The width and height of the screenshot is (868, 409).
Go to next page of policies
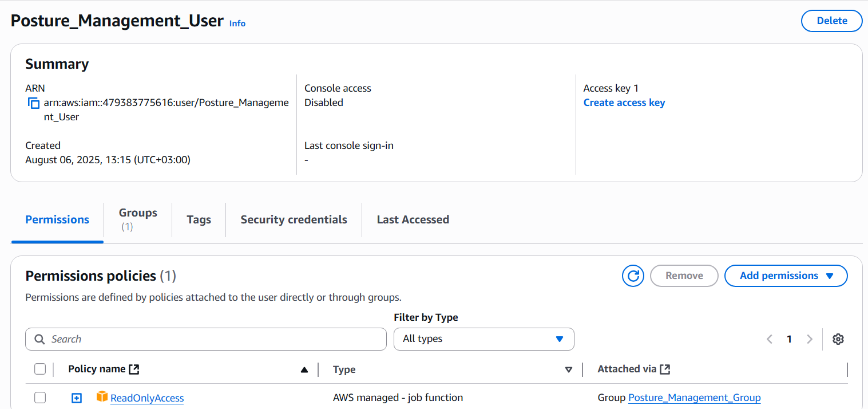[809, 339]
